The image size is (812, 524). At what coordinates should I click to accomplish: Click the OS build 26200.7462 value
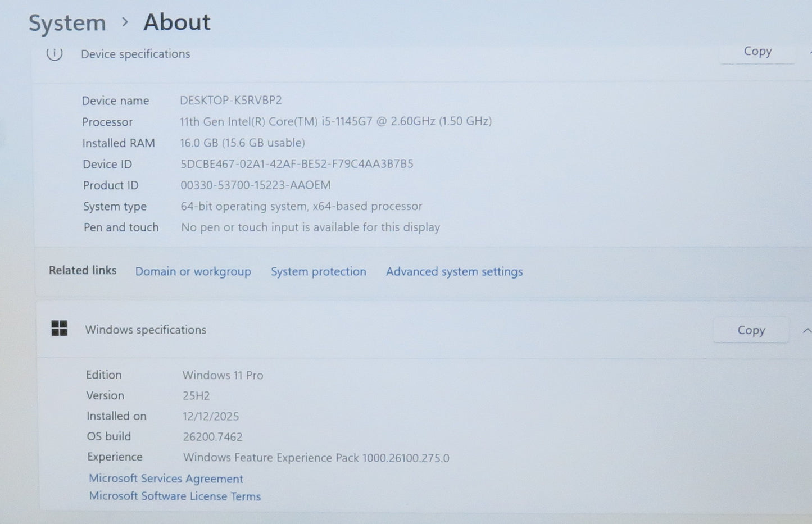(x=212, y=436)
